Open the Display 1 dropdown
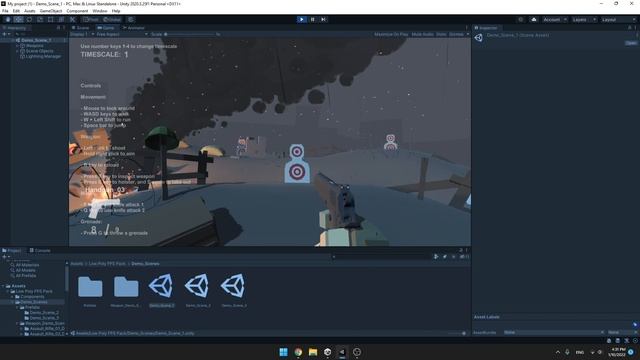This screenshot has height=360, width=640. (82, 34)
